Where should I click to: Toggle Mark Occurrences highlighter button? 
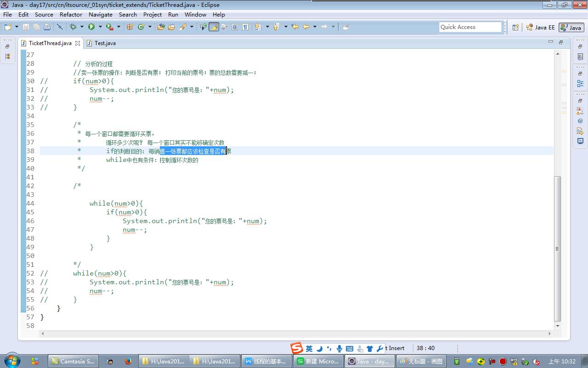[214, 27]
